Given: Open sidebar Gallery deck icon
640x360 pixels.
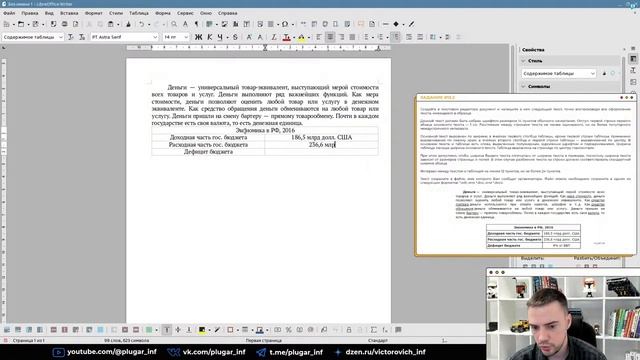Looking at the screenshot, I should click(x=633, y=82).
